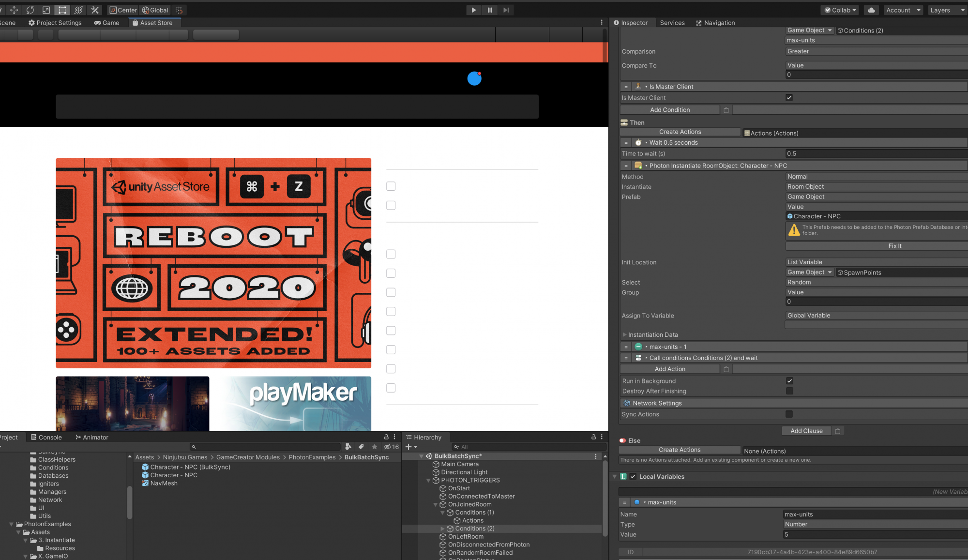
Task: Click the Is Master Client condition icon
Action: (x=638, y=87)
